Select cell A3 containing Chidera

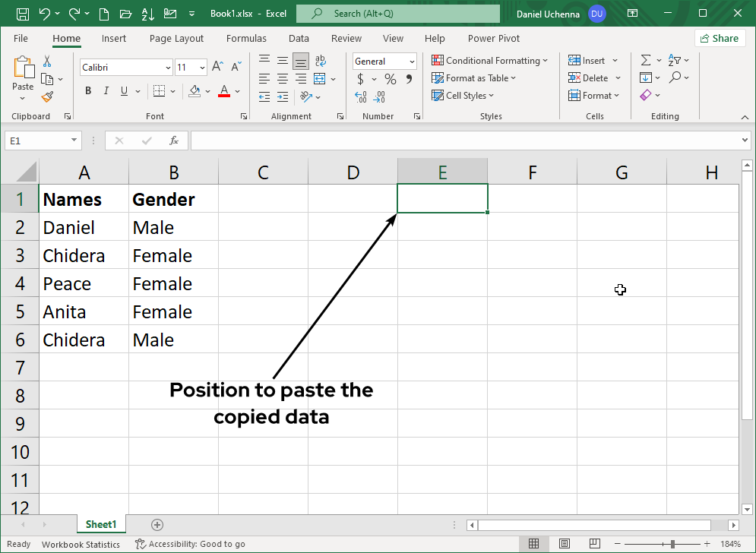point(84,256)
